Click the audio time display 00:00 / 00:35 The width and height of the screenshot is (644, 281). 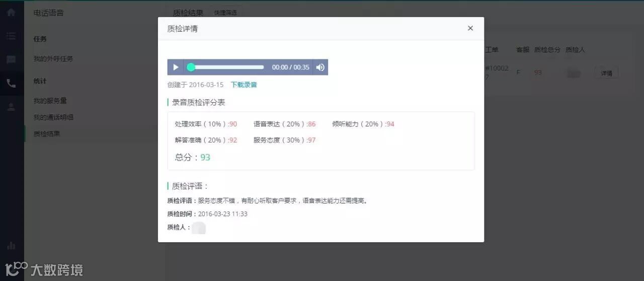point(291,67)
